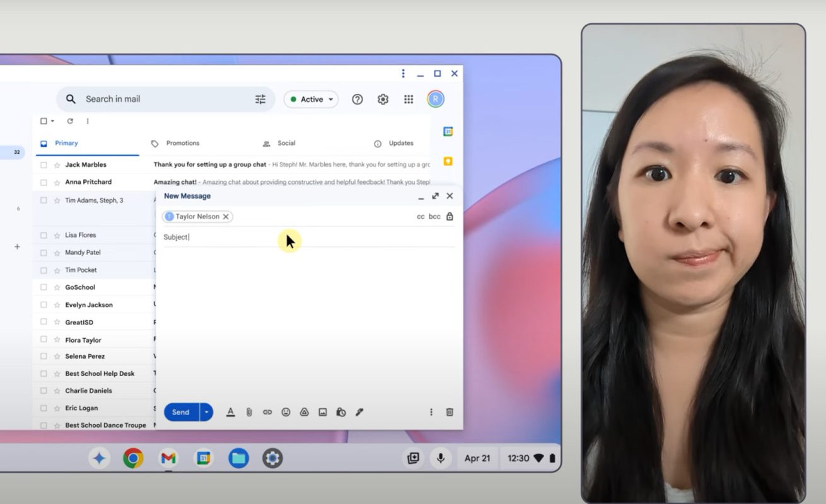Click the Subject field
Image resolution: width=826 pixels, height=504 pixels.
(308, 237)
